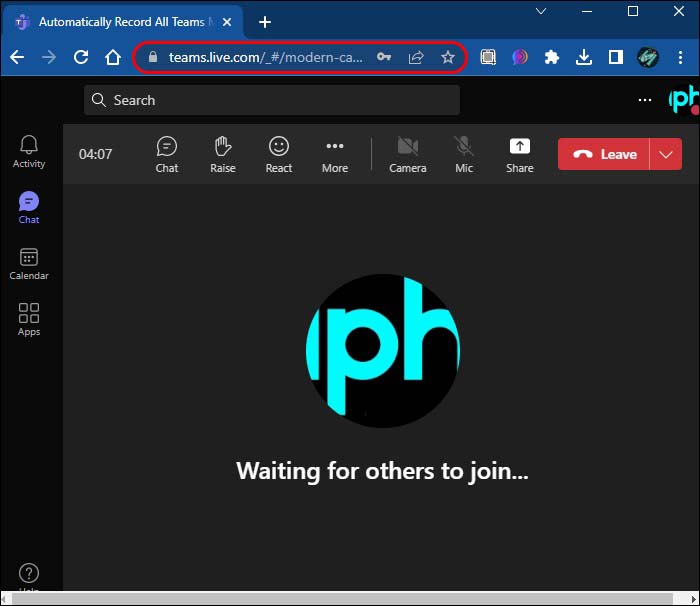
Task: Turn on the Camera
Action: (408, 155)
